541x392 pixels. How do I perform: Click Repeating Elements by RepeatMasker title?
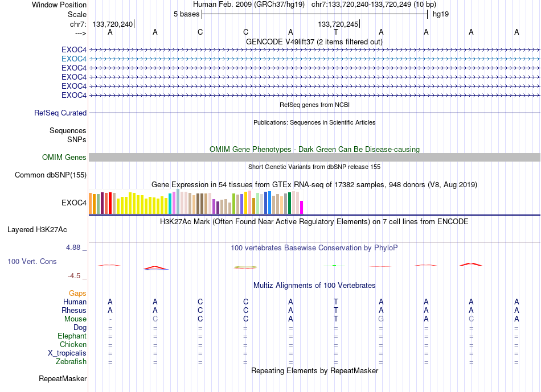314,370
